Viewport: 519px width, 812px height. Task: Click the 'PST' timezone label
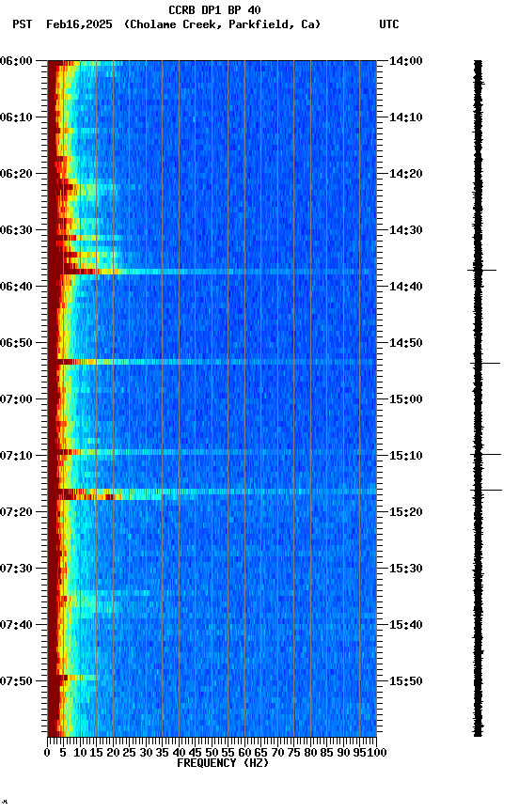point(23,24)
